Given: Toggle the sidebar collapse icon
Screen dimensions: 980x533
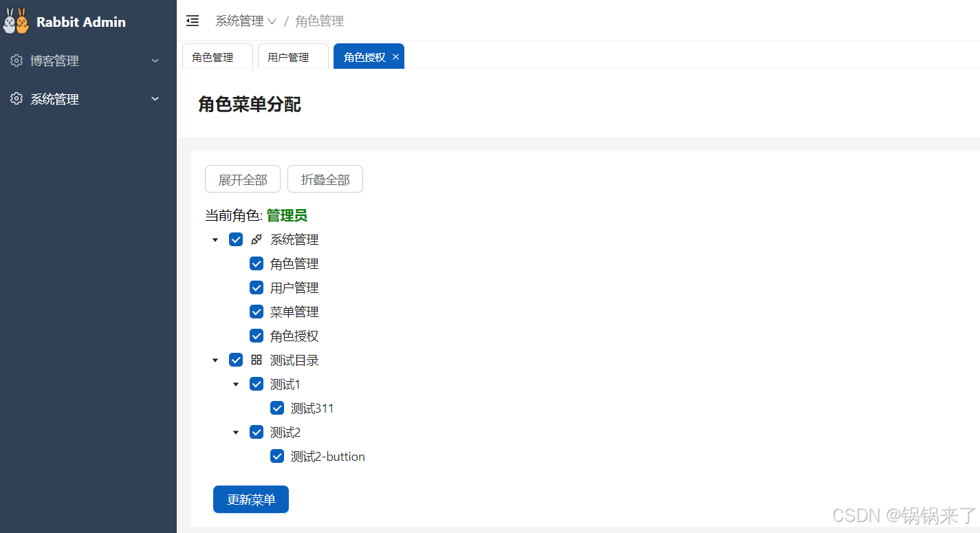Looking at the screenshot, I should 192,21.
